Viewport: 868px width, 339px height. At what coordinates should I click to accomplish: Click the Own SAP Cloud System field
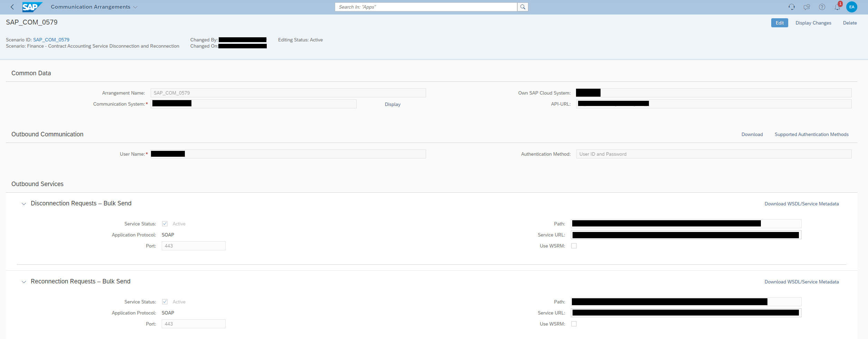[714, 93]
